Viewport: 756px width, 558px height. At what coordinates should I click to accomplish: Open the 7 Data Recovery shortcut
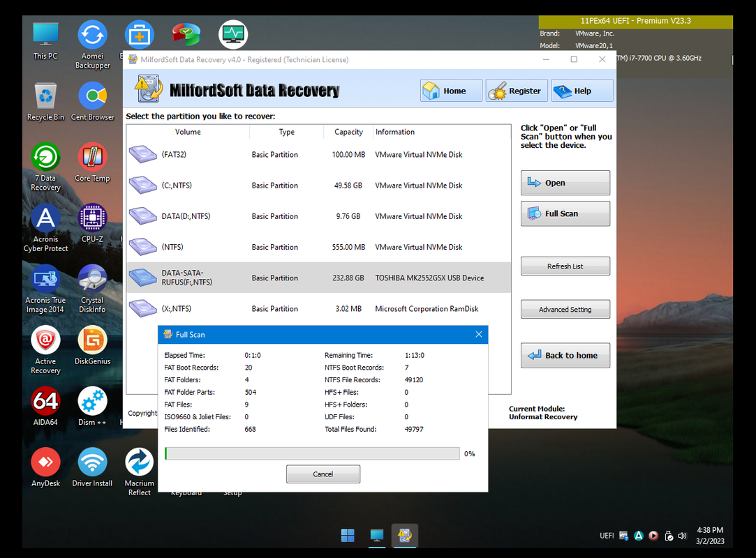pos(46,167)
